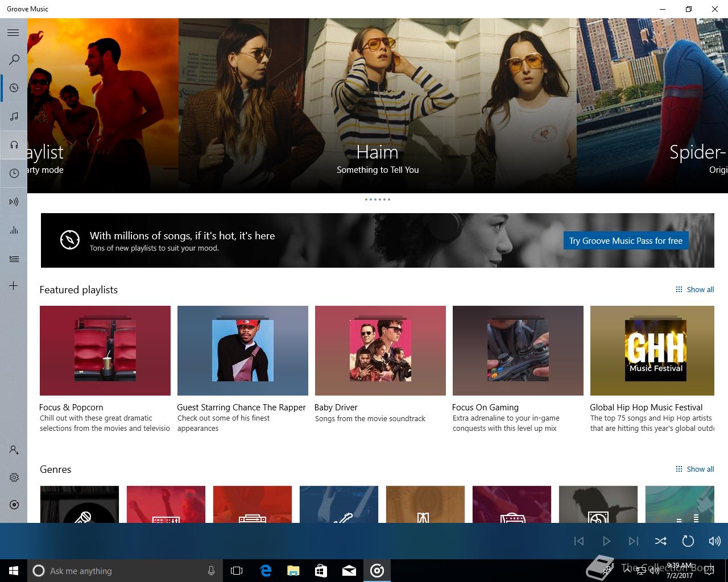Create new playlist with plus icon
The image size is (728, 582).
[14, 285]
